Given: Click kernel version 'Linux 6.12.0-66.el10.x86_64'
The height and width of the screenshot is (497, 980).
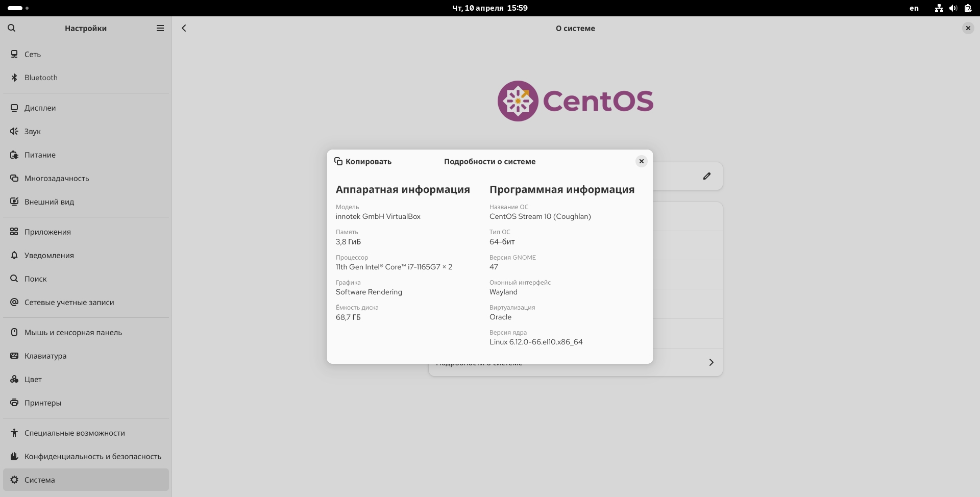Looking at the screenshot, I should pyautogui.click(x=536, y=342).
